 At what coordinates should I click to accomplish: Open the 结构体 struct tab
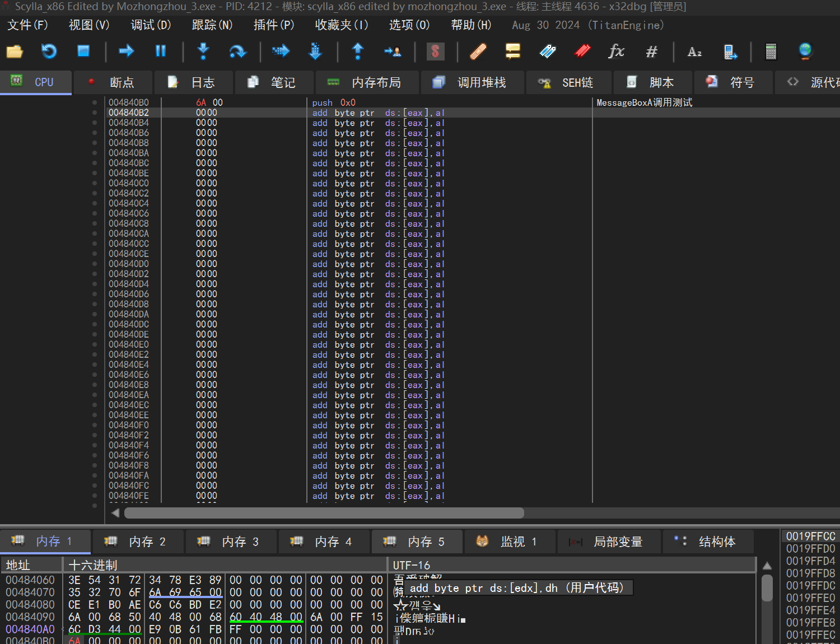[708, 542]
